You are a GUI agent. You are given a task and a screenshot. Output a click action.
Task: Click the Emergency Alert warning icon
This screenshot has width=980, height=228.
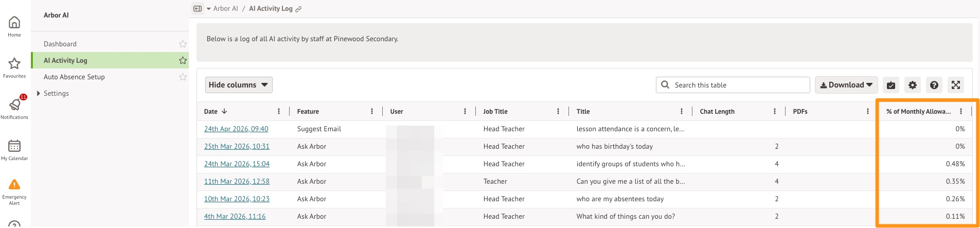click(x=14, y=185)
